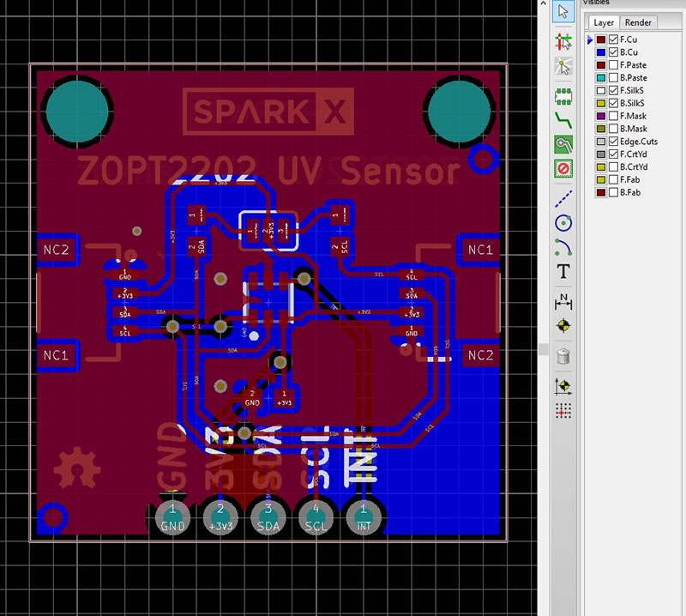Click the canvas scrollbar up arrow
This screenshot has height=616, width=686.
(544, 3)
